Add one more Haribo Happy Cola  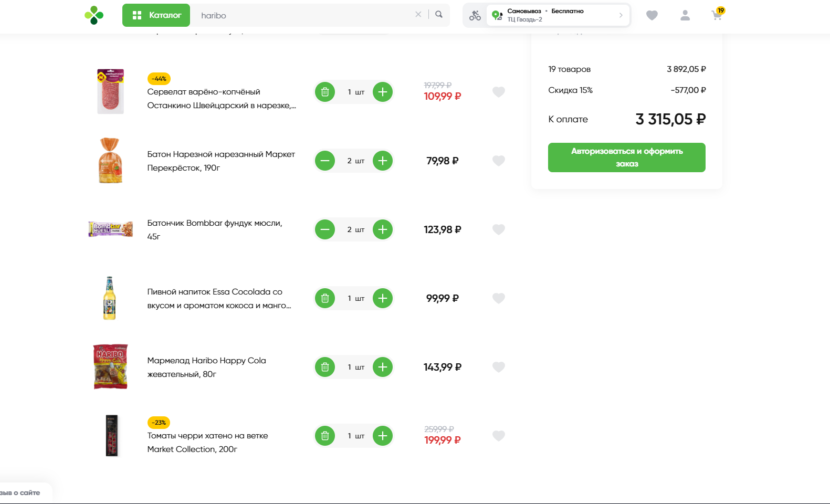(x=383, y=367)
